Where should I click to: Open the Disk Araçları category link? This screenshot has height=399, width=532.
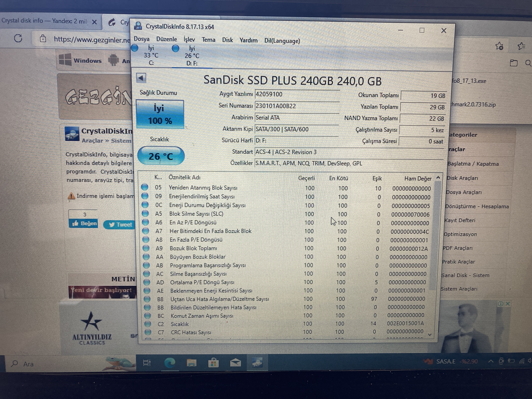[x=462, y=178]
